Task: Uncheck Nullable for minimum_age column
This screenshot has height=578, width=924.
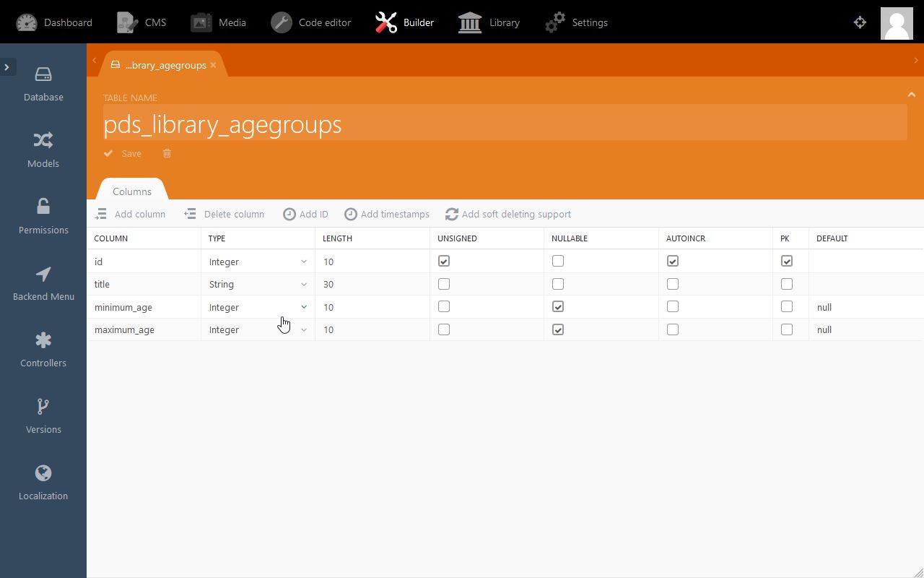Action: [x=558, y=307]
